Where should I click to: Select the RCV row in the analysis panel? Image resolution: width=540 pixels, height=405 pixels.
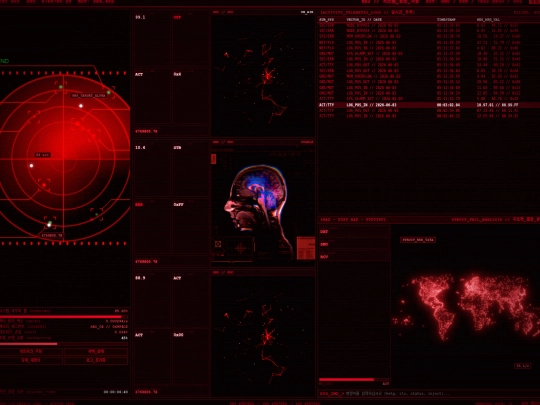[354, 257]
